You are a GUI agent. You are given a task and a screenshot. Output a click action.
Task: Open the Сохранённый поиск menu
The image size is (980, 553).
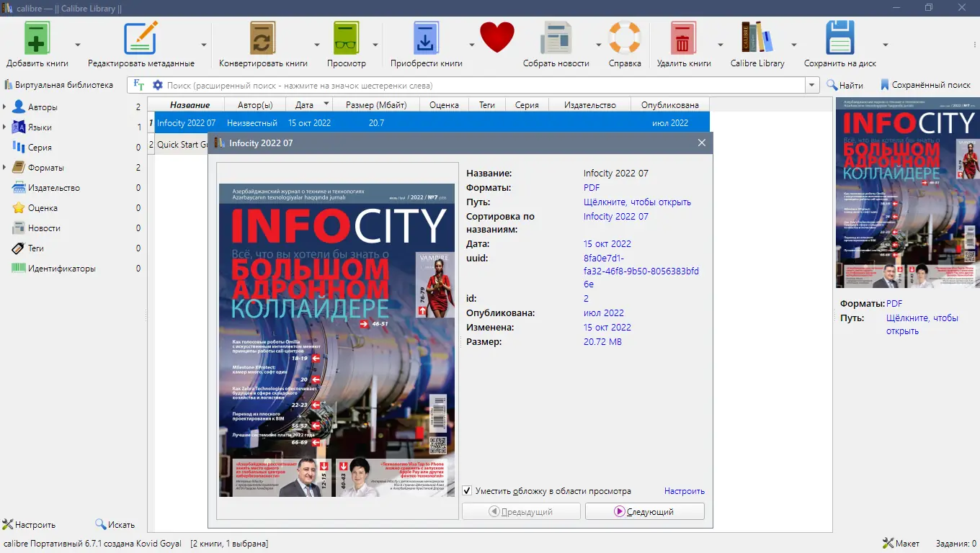925,85
